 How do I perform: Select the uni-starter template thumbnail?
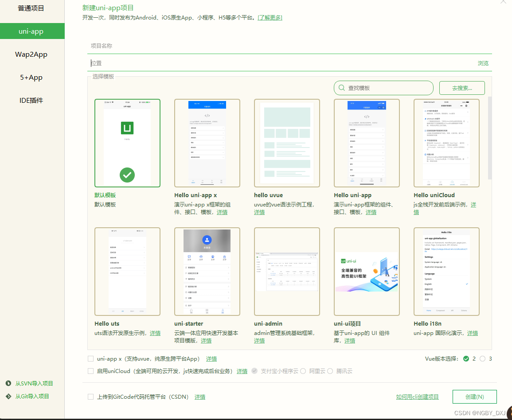[x=207, y=272]
